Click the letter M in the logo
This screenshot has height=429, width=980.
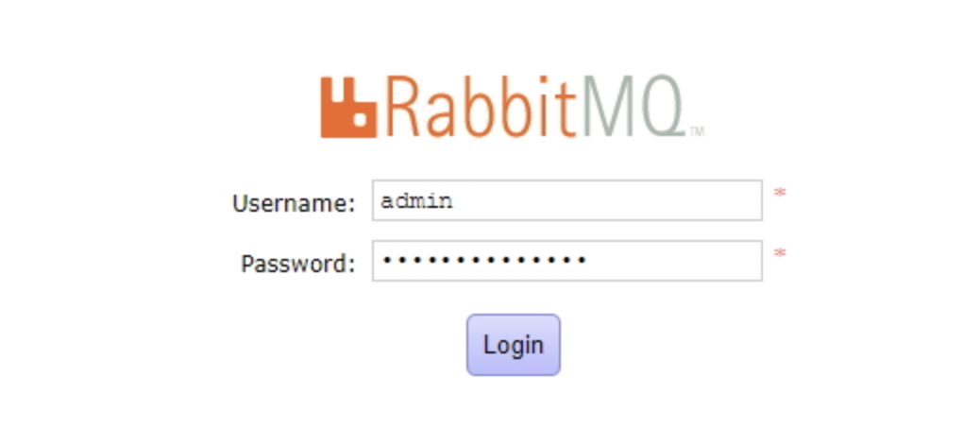click(608, 107)
